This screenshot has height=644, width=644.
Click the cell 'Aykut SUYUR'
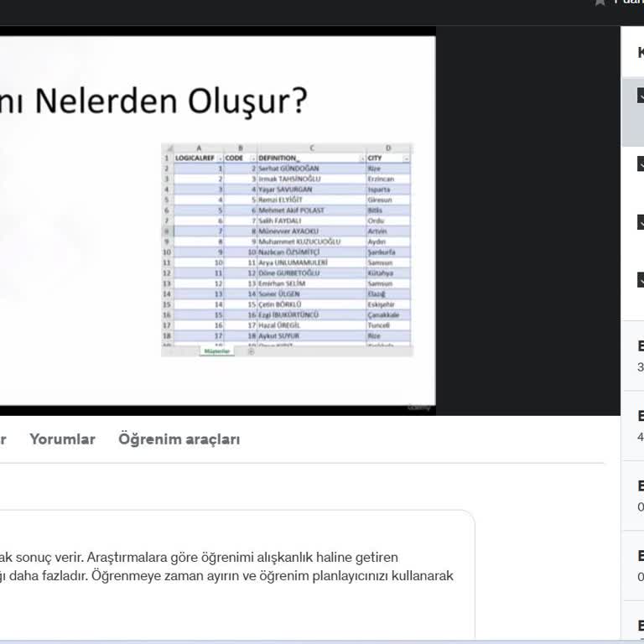click(x=312, y=336)
